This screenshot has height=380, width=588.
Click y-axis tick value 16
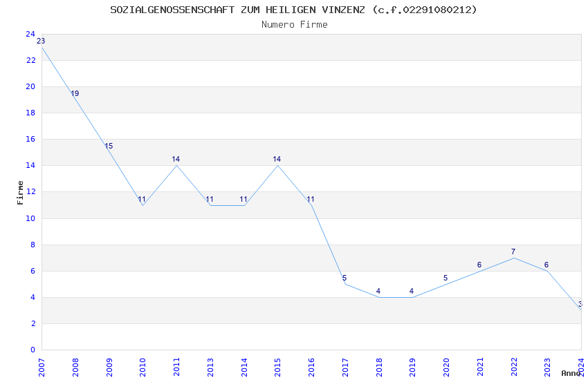30,139
